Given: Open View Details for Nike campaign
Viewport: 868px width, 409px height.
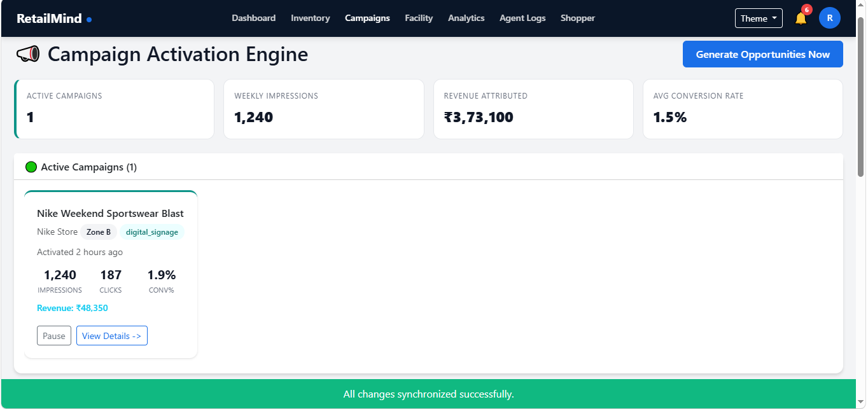Looking at the screenshot, I should tap(112, 336).
